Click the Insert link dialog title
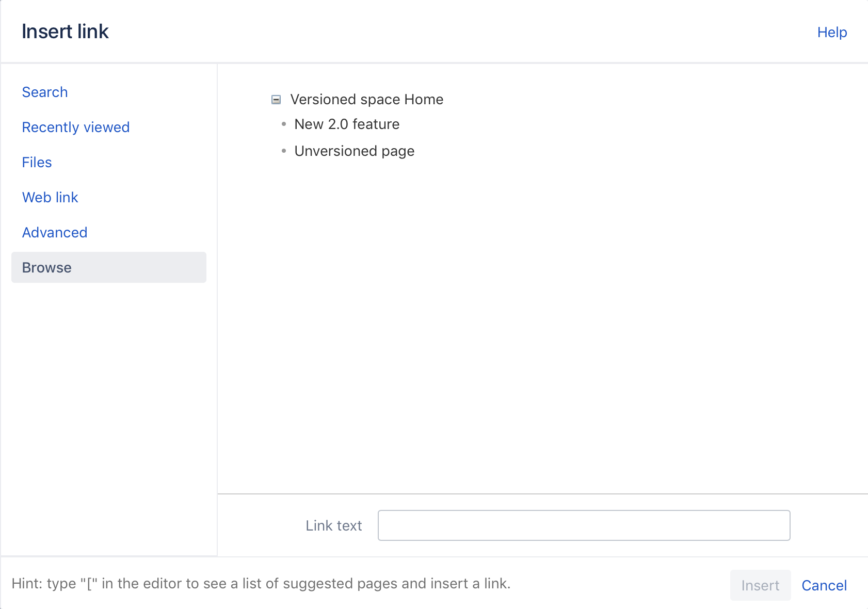 66,32
